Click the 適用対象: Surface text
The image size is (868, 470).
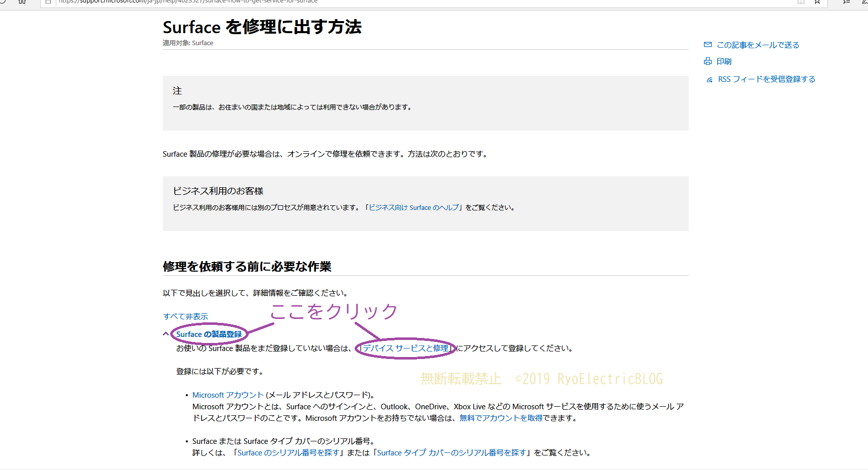188,43
